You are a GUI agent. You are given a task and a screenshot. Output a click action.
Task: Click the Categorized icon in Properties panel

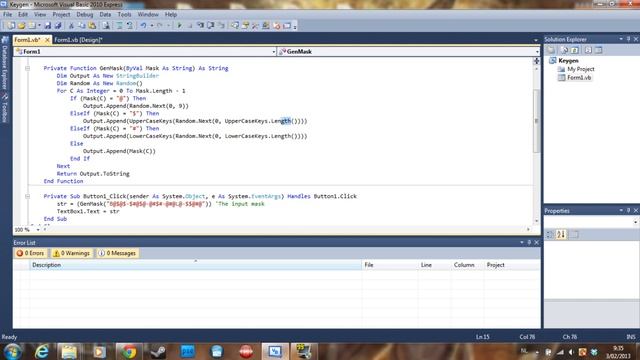click(550, 235)
